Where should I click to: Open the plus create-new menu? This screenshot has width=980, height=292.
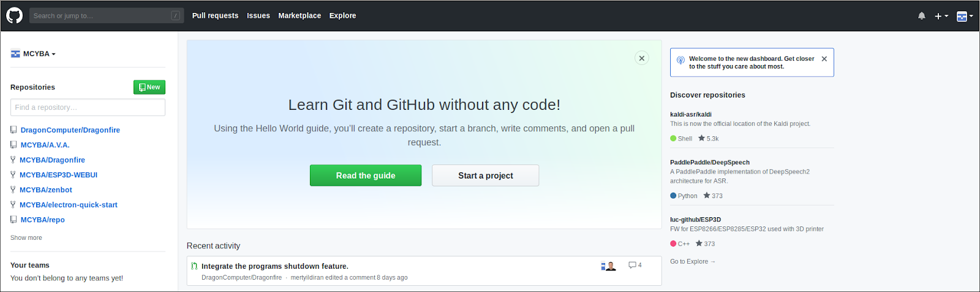click(x=941, y=16)
